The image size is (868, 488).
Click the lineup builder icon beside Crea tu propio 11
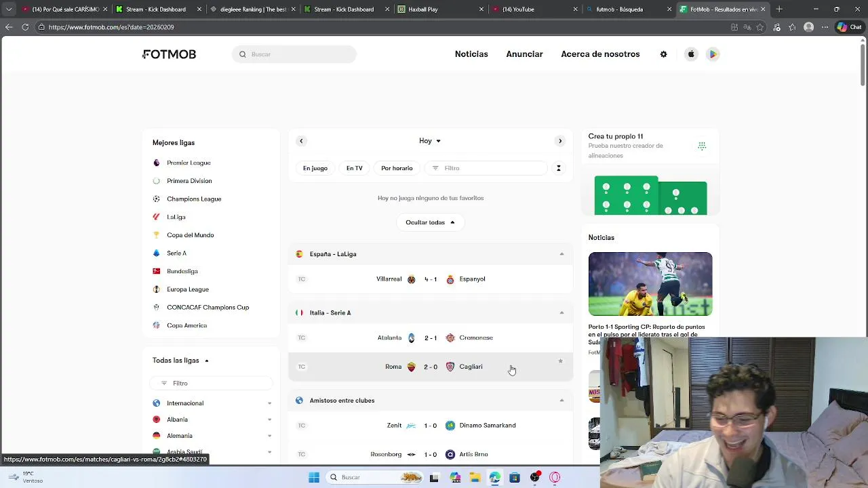(702, 146)
